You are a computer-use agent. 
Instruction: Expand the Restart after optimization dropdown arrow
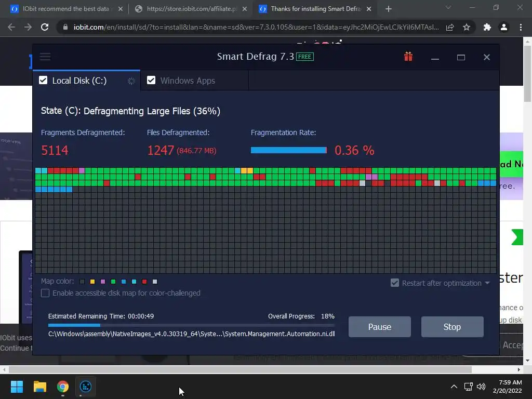487,283
